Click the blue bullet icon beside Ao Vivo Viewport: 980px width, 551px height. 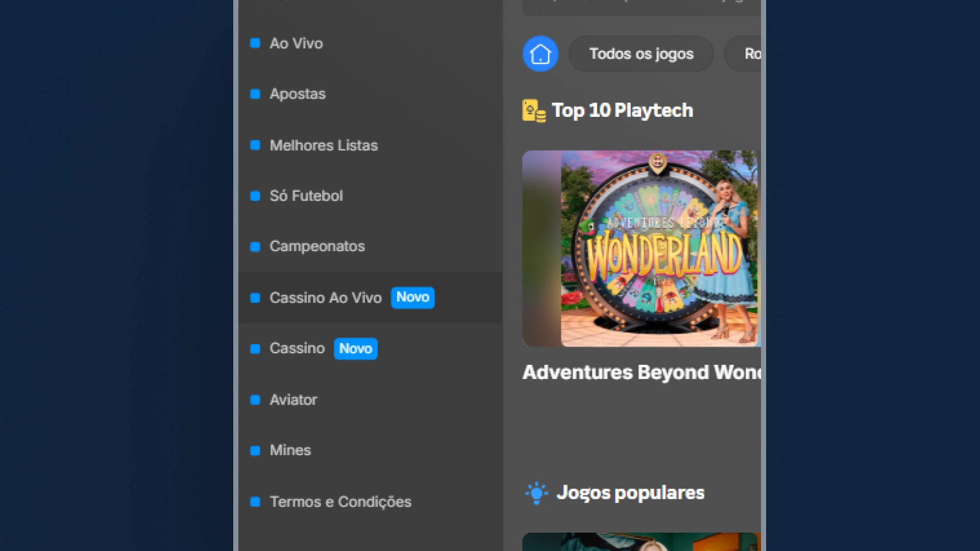[255, 43]
